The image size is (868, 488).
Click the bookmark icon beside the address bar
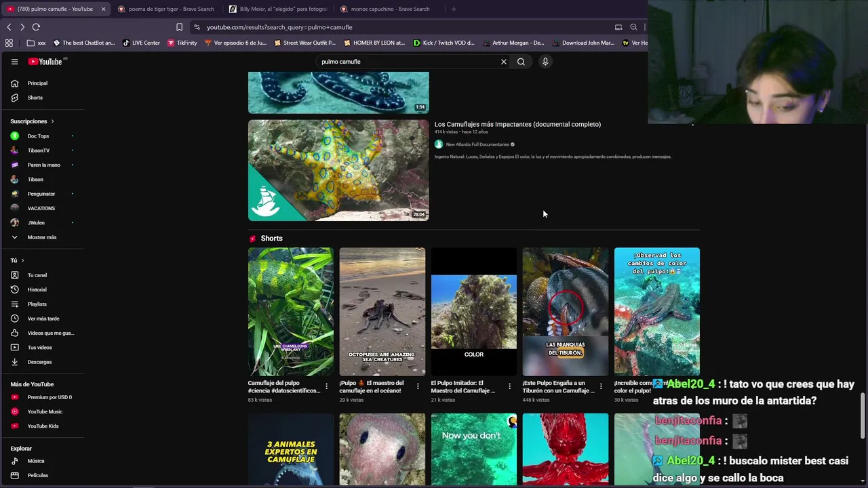click(179, 27)
